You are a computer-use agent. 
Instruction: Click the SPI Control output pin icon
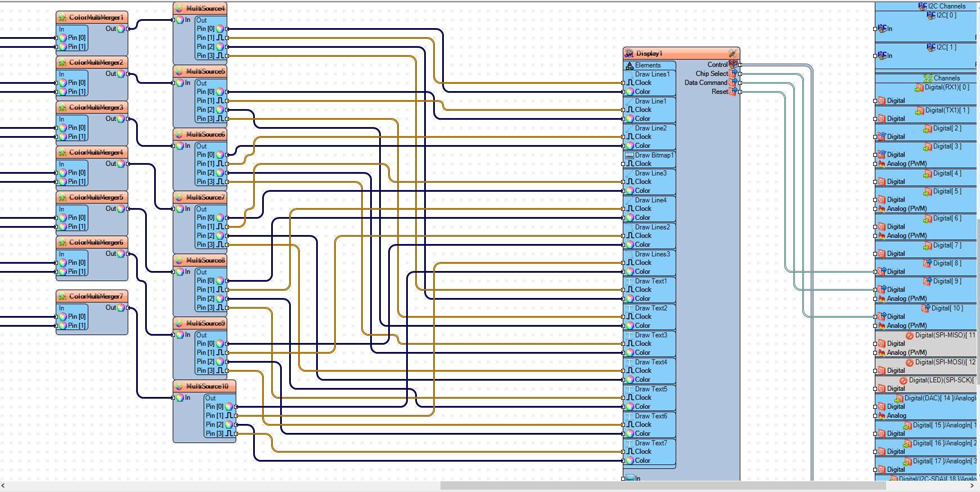point(732,64)
